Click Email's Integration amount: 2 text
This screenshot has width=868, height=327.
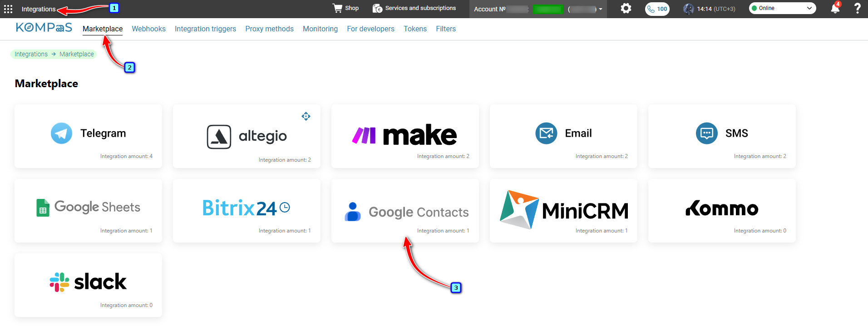pyautogui.click(x=602, y=156)
